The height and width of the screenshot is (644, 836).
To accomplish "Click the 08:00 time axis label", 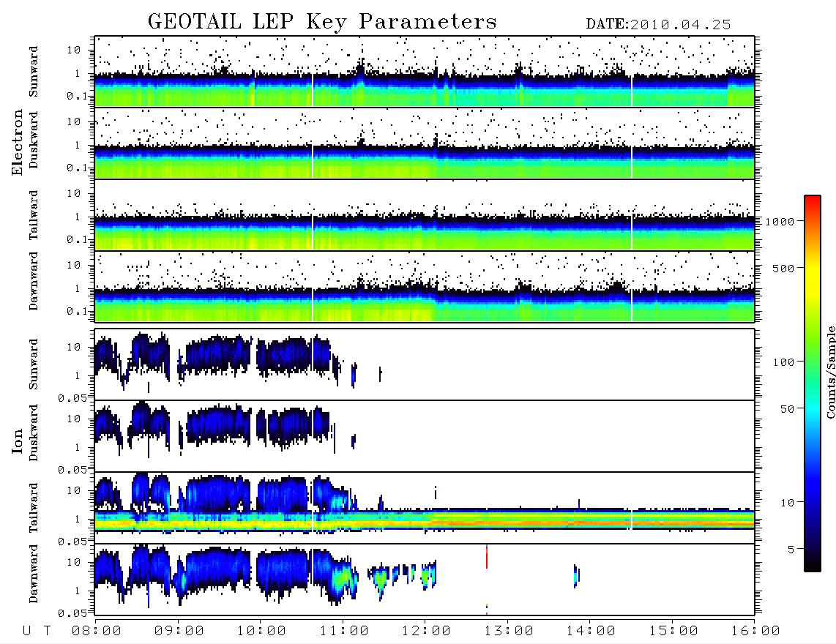I will [97, 632].
